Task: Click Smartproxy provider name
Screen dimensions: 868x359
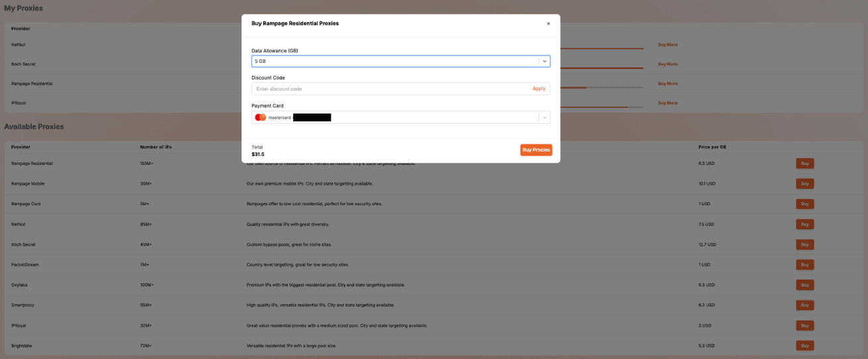Action: [23, 305]
